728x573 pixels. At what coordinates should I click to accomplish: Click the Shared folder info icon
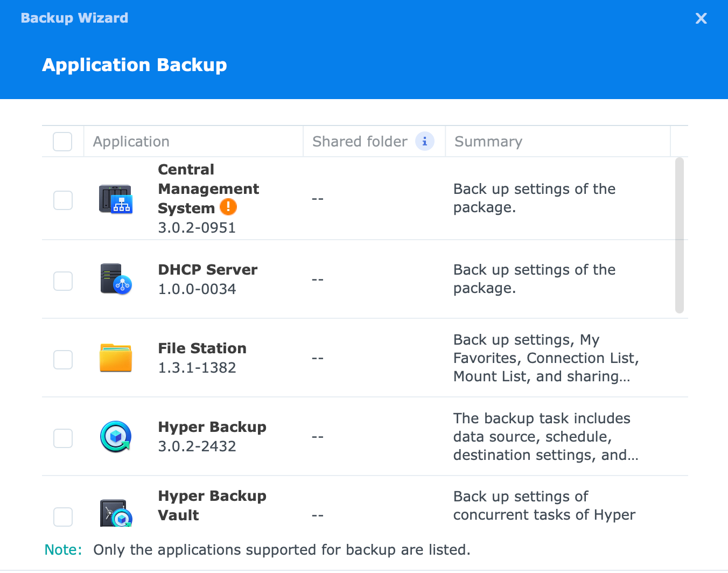425,141
